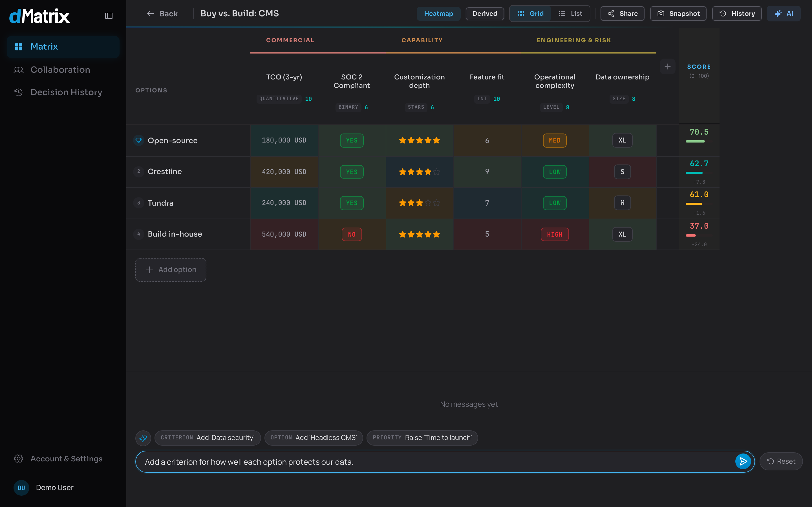The width and height of the screenshot is (812, 507).
Task: Click the trophy icon beside Open-source
Action: coord(139,140)
